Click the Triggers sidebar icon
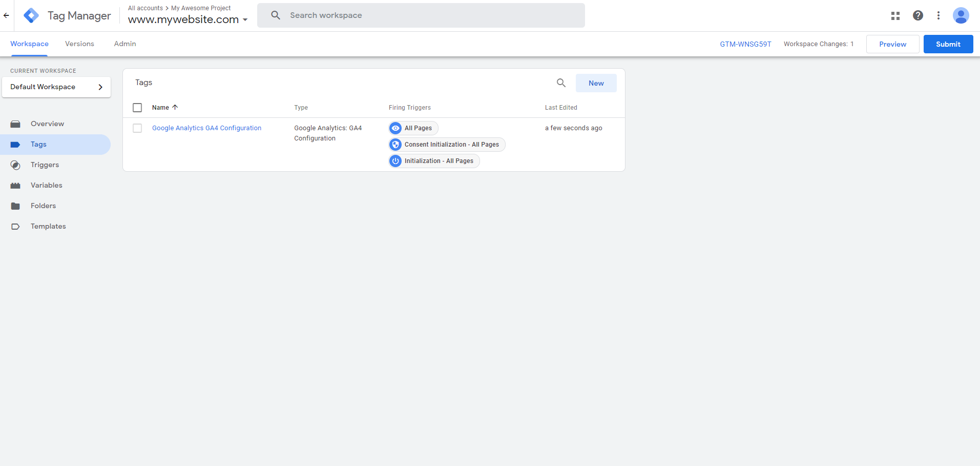The image size is (980, 466). tap(15, 165)
